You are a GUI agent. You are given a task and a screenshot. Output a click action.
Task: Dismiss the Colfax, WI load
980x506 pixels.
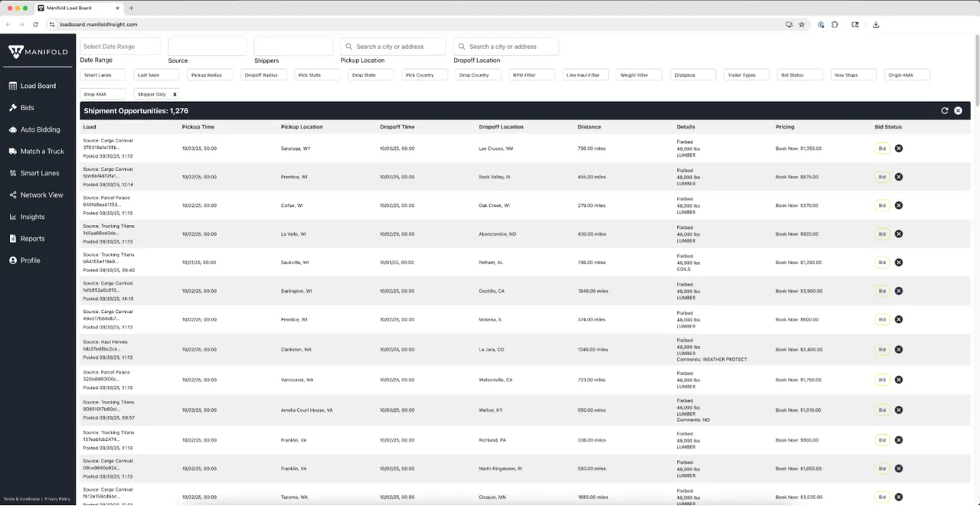coord(899,205)
